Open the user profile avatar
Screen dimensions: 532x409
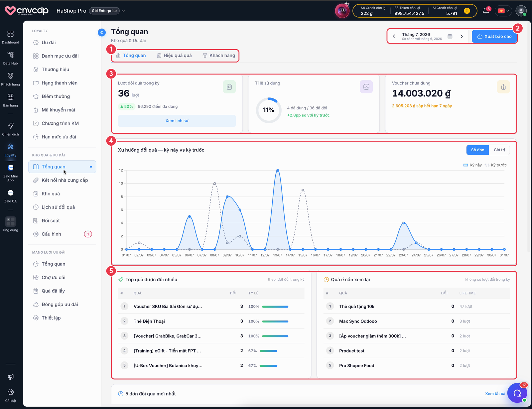(x=521, y=11)
